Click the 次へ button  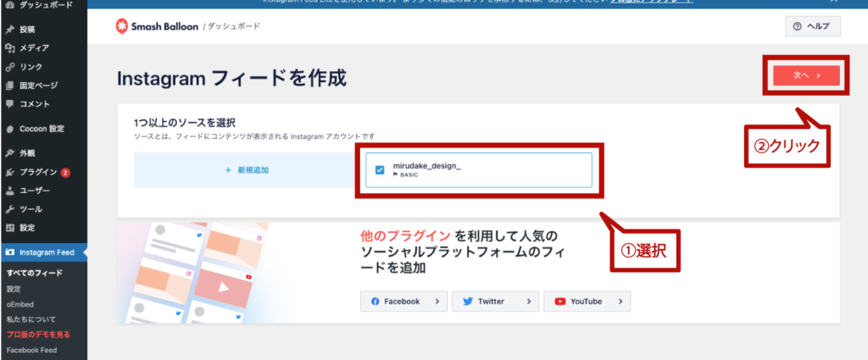[x=807, y=75]
